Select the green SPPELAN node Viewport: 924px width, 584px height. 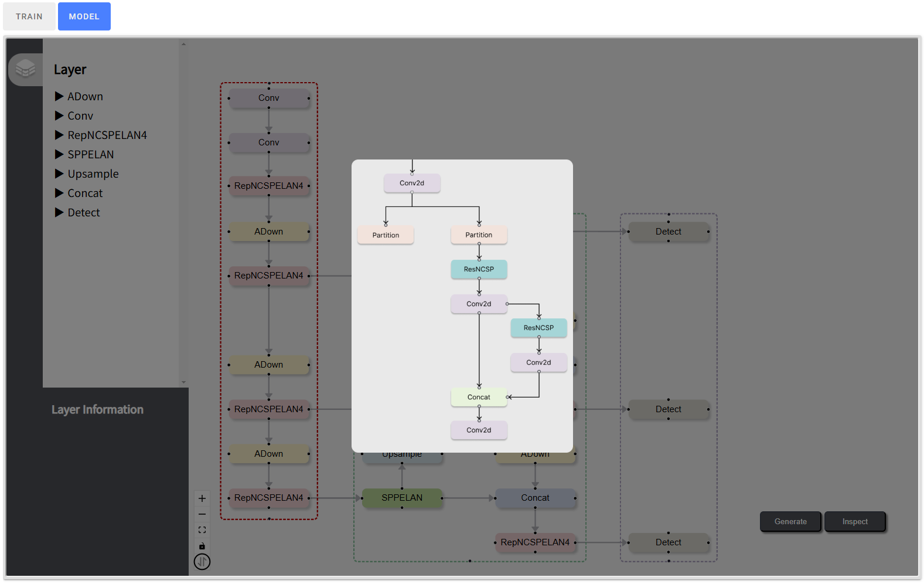pos(402,498)
